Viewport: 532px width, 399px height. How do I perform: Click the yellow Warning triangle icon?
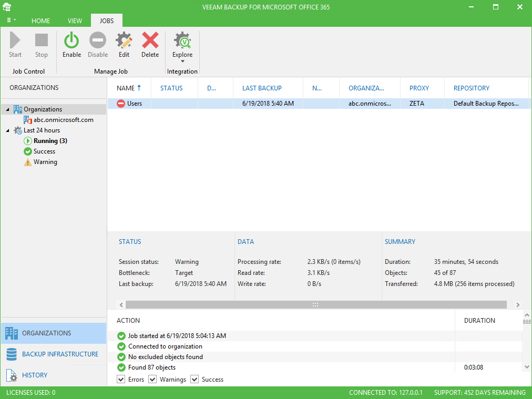pos(28,162)
